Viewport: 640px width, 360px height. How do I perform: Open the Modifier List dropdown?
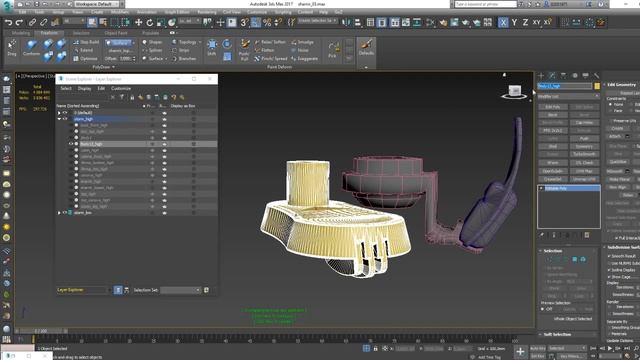(x=568, y=96)
